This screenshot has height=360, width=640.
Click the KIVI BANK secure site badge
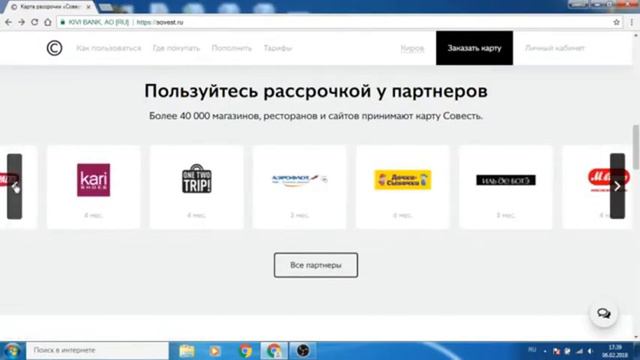click(95, 22)
